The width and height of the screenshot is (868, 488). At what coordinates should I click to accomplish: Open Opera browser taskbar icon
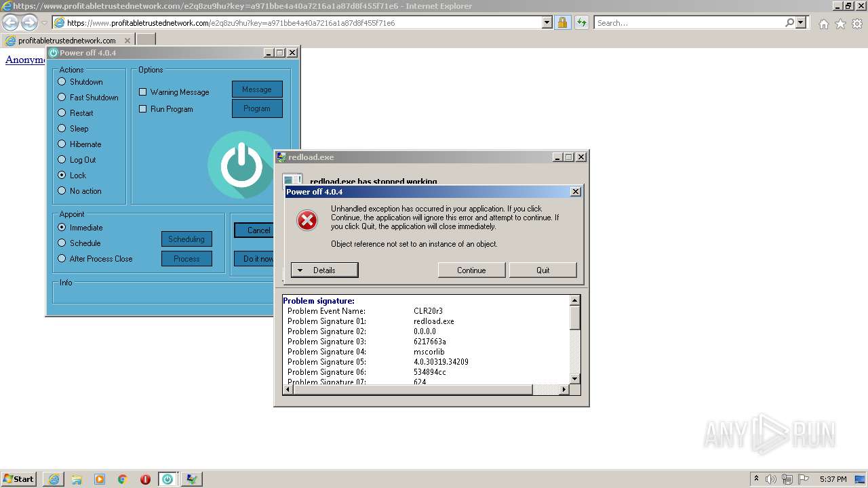click(145, 479)
